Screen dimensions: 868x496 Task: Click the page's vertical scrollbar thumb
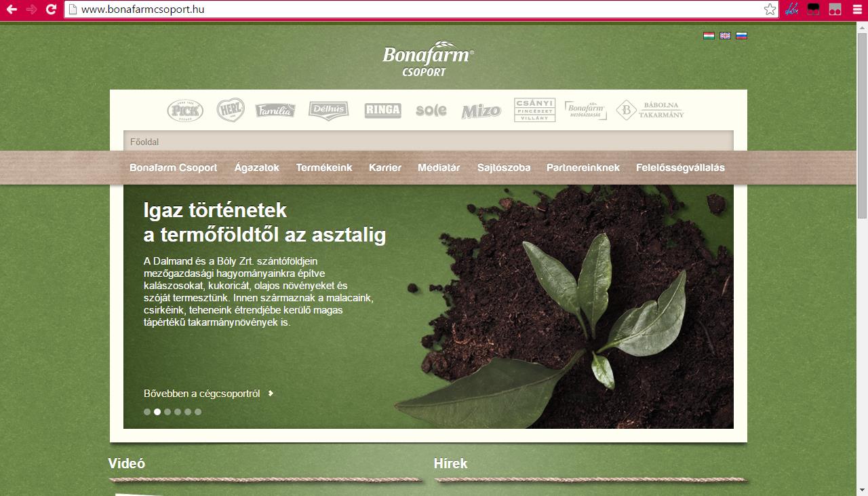click(x=862, y=124)
